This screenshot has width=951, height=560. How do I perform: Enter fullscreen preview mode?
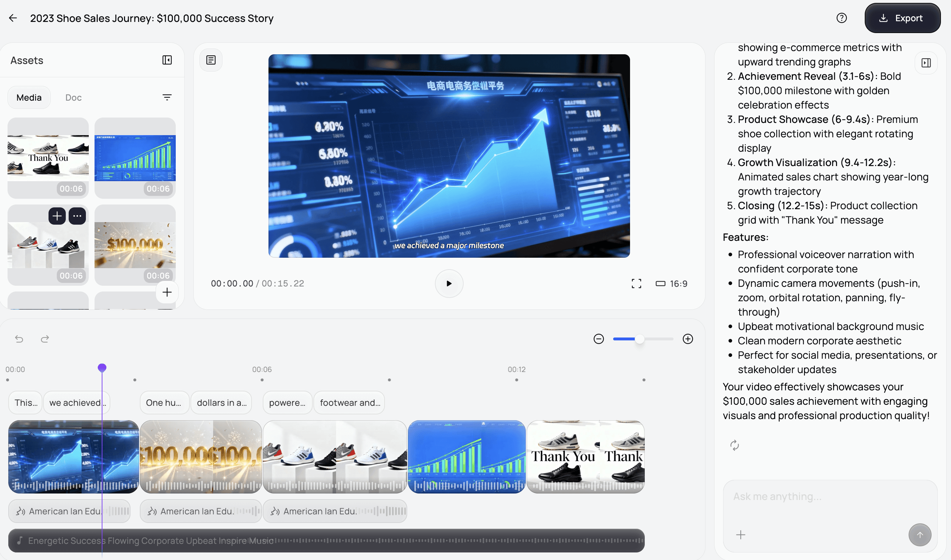point(636,283)
